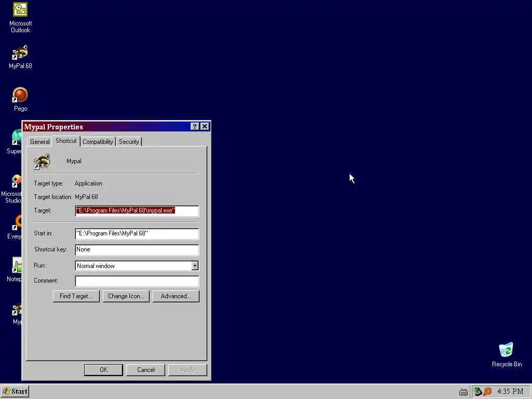Switch to the General tab
The width and height of the screenshot is (532, 399).
(x=39, y=142)
